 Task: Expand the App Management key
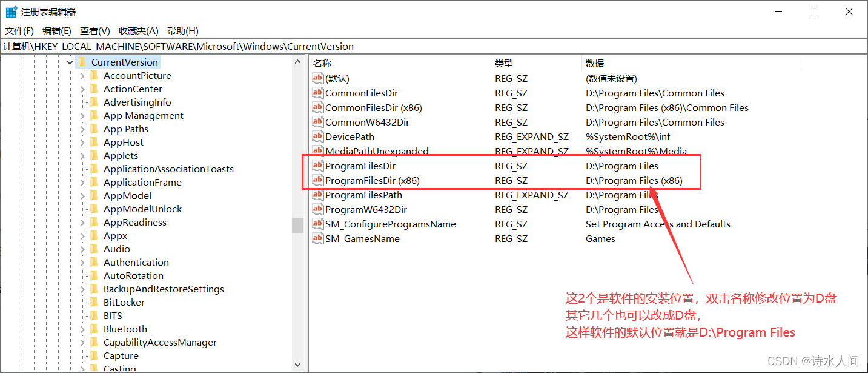(x=82, y=115)
